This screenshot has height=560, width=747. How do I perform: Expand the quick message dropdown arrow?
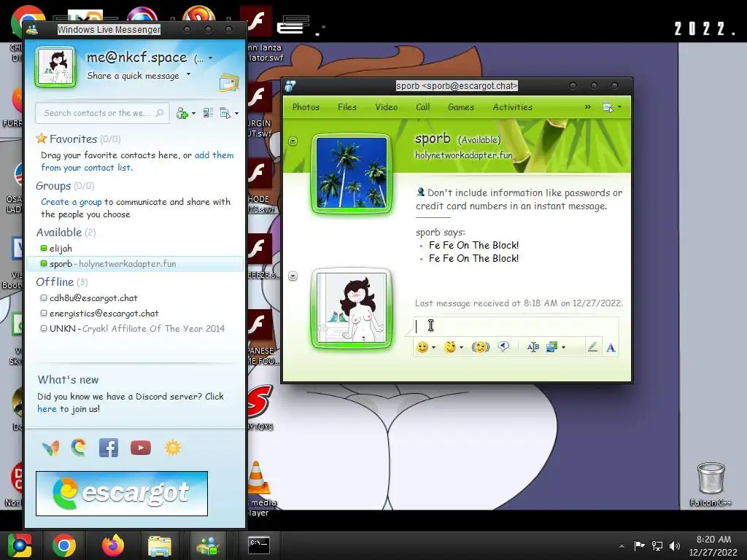(188, 74)
